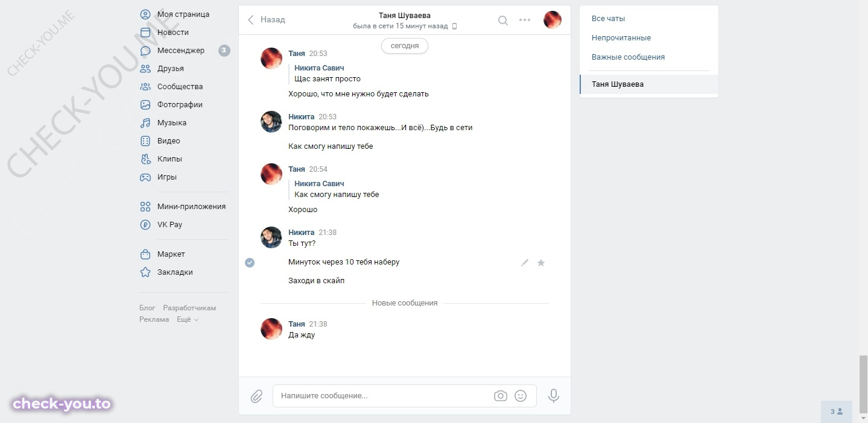Open Моя страница profile icon

pos(145,14)
